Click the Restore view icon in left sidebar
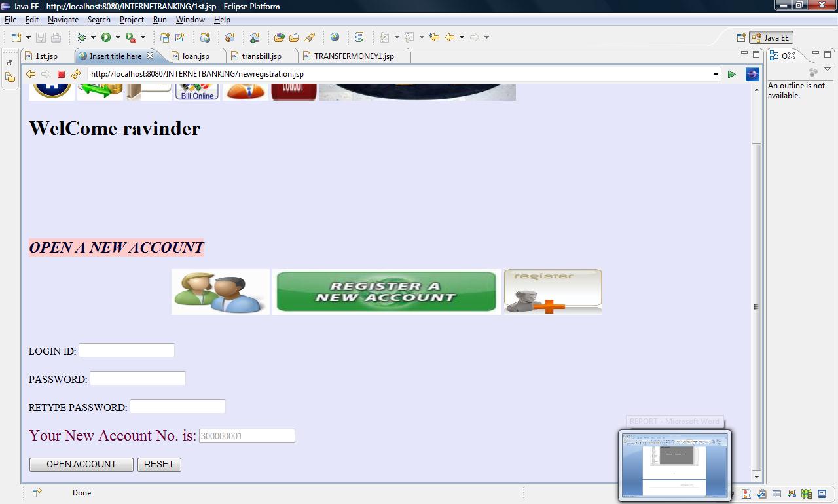 pyautogui.click(x=10, y=63)
